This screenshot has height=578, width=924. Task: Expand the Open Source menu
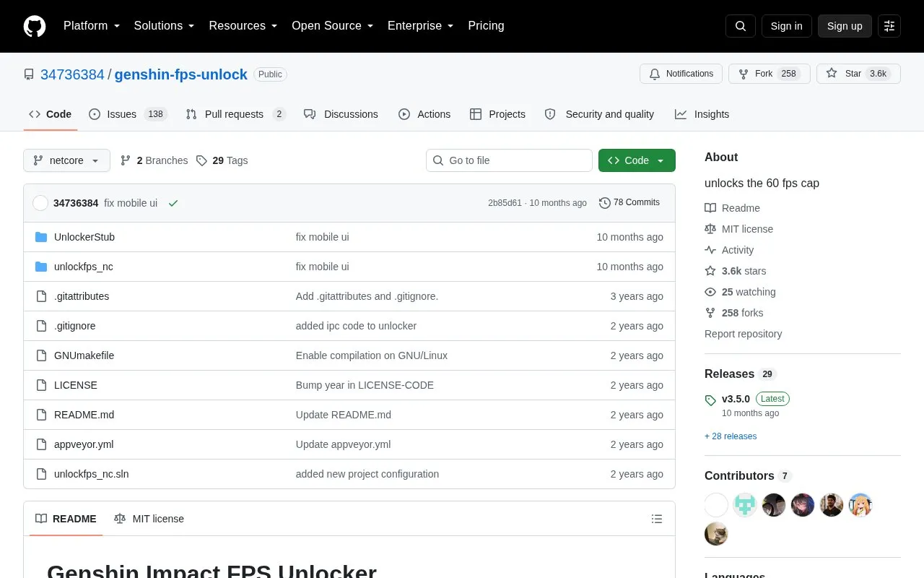(333, 26)
